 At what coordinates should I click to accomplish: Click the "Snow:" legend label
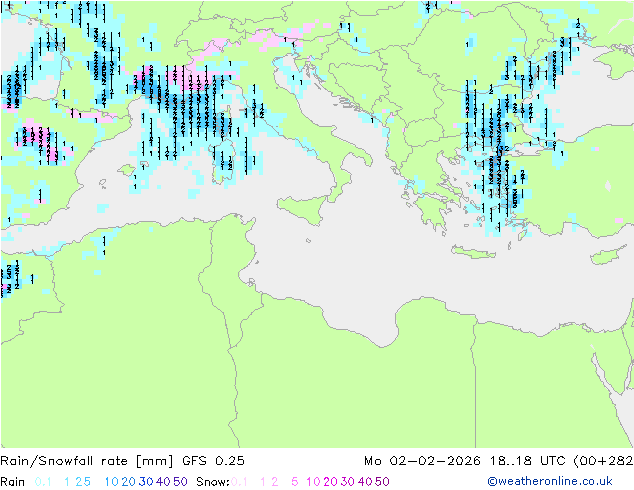(213, 482)
